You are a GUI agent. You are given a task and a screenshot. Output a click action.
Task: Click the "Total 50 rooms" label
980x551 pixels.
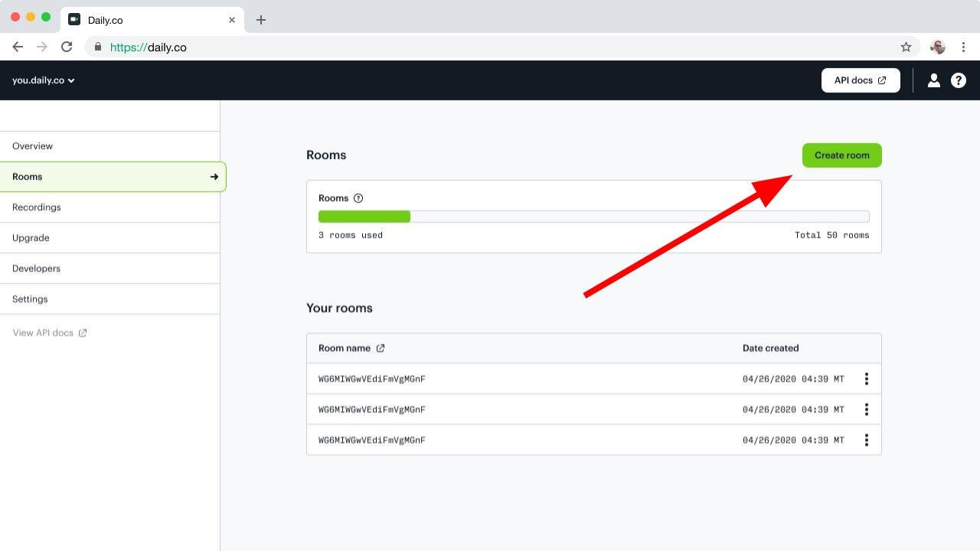point(832,235)
